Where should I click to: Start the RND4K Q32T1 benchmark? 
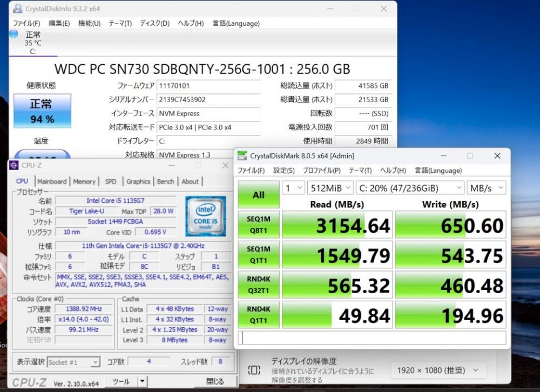(x=259, y=285)
